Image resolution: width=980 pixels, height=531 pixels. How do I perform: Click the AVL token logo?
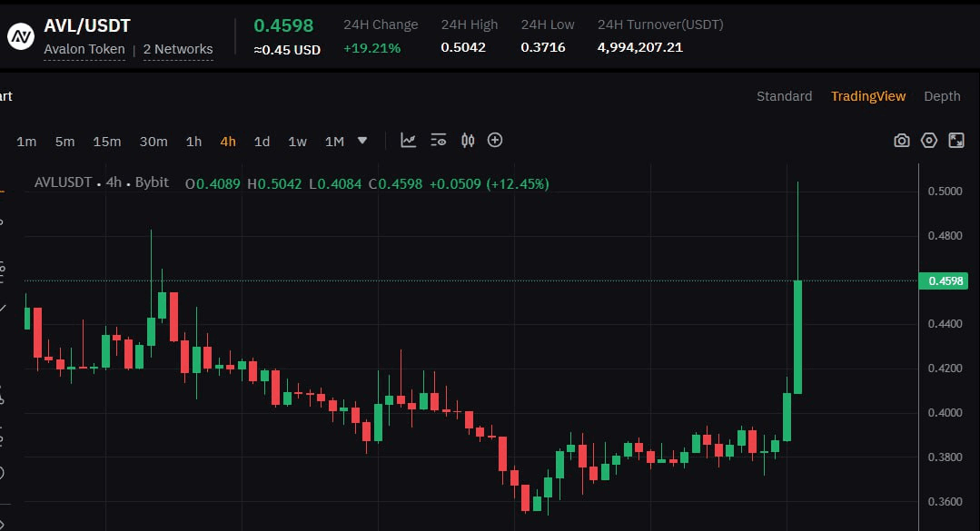tap(20, 35)
